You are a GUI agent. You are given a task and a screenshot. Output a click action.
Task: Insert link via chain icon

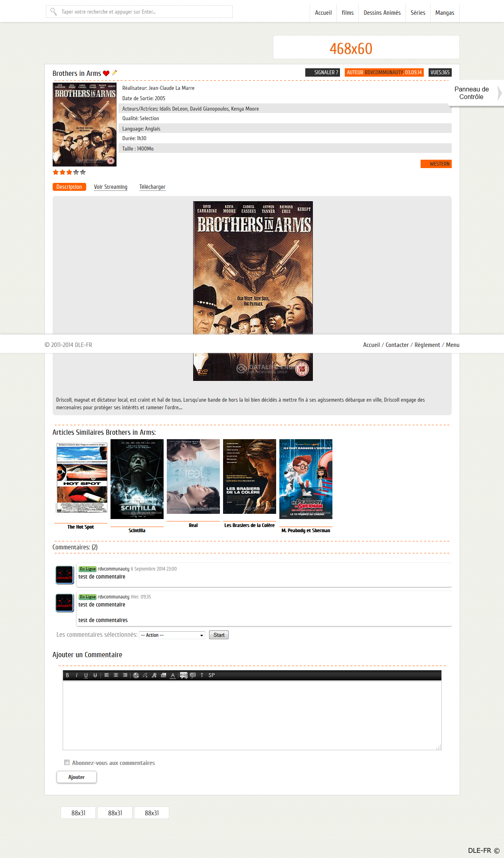pyautogui.click(x=145, y=675)
